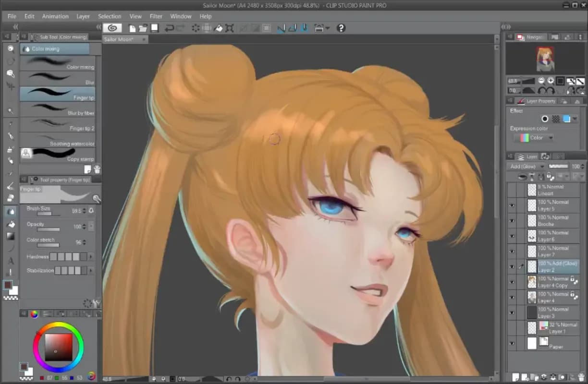The height and width of the screenshot is (384, 588).
Task: Open the File menu
Action: [x=12, y=16]
